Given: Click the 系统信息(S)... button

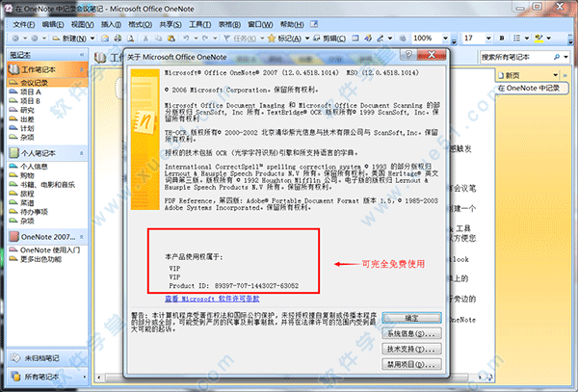Looking at the screenshot, I should (411, 334).
